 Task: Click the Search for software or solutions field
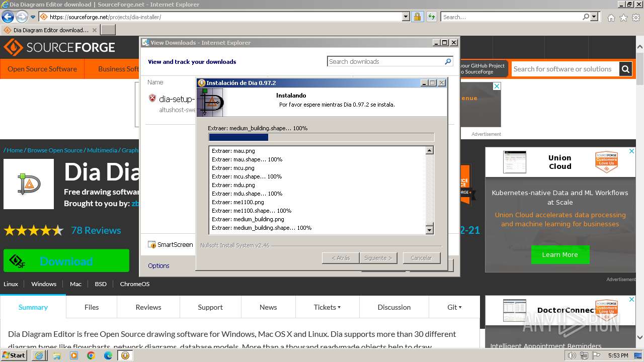(565, 69)
